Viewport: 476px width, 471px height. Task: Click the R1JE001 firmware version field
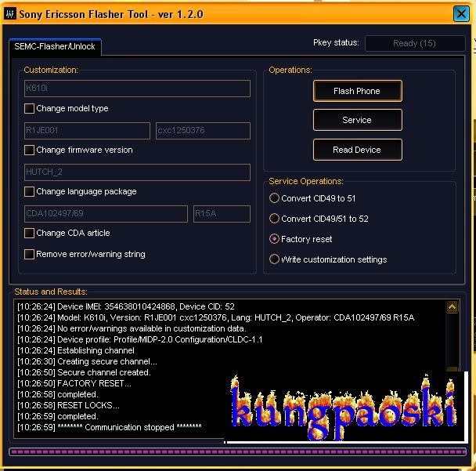[x=87, y=131]
